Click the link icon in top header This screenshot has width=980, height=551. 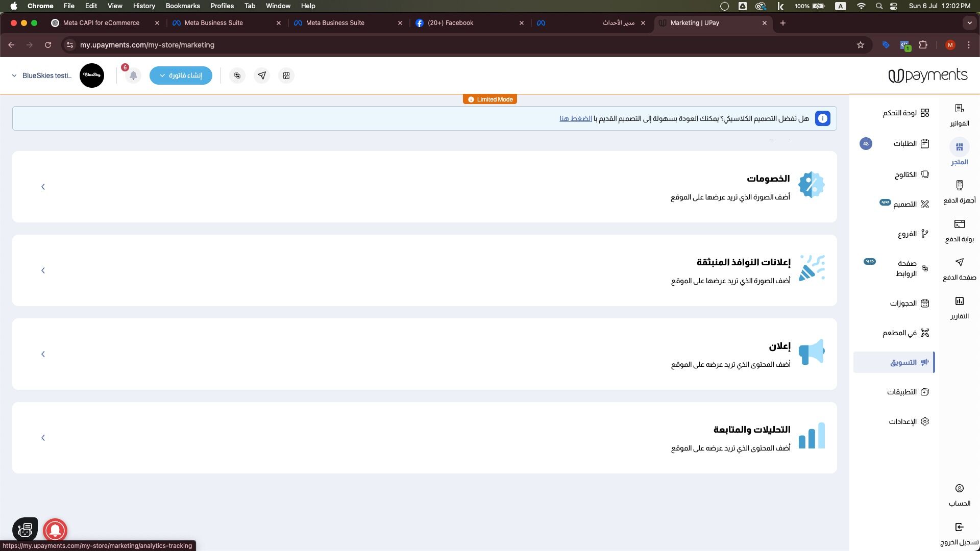click(237, 76)
